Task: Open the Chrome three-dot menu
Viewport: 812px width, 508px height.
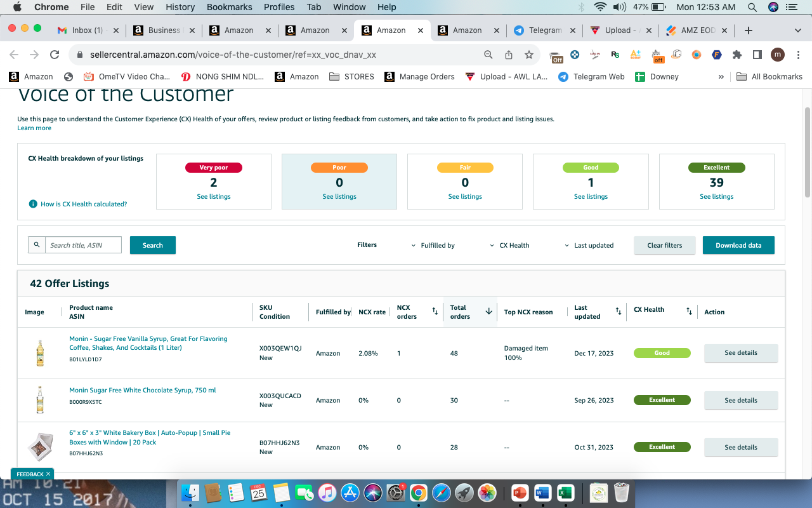Action: [x=797, y=55]
